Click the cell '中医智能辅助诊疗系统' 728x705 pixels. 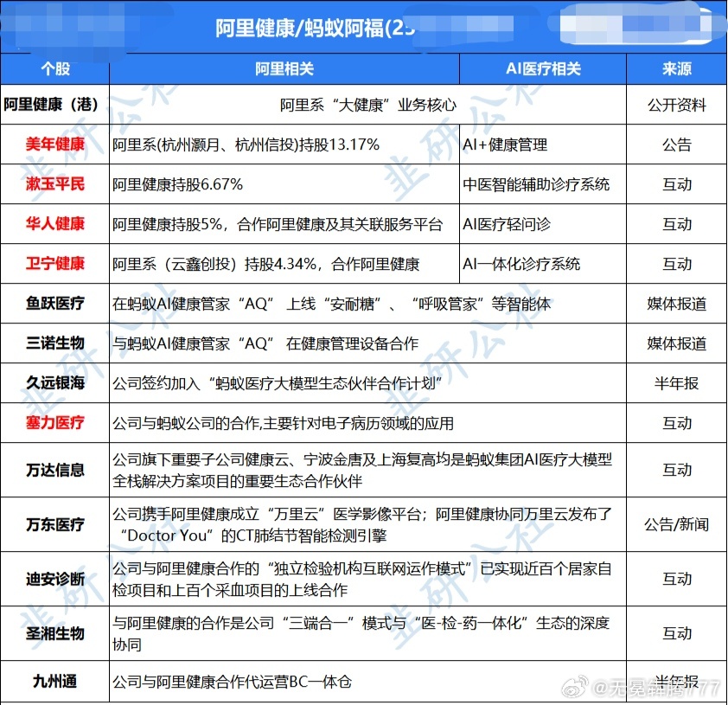pyautogui.click(x=543, y=184)
